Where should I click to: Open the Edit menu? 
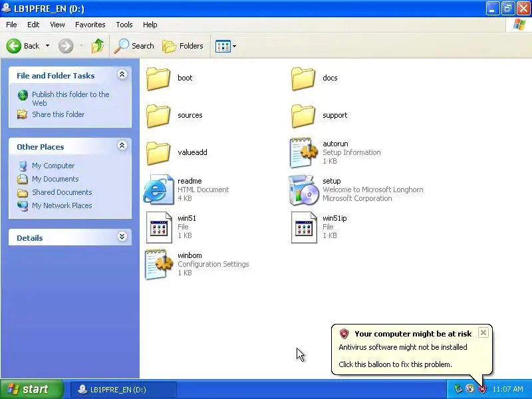33,25
